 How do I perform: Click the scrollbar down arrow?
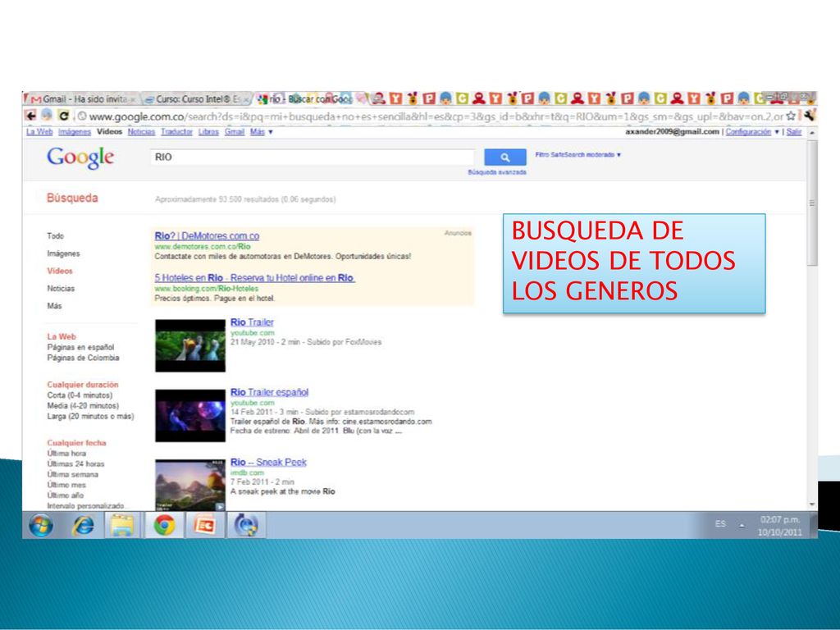(x=812, y=504)
